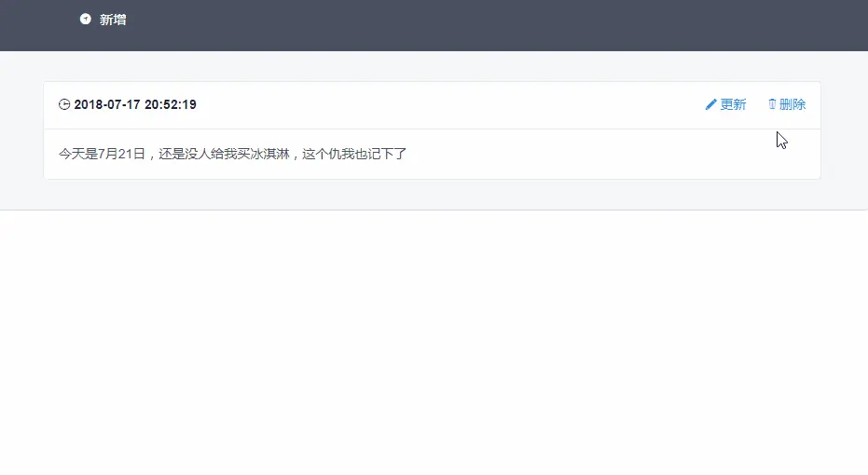This screenshot has width=868, height=475.
Task: Click the light grey background below the diary card
Action: 432,195
